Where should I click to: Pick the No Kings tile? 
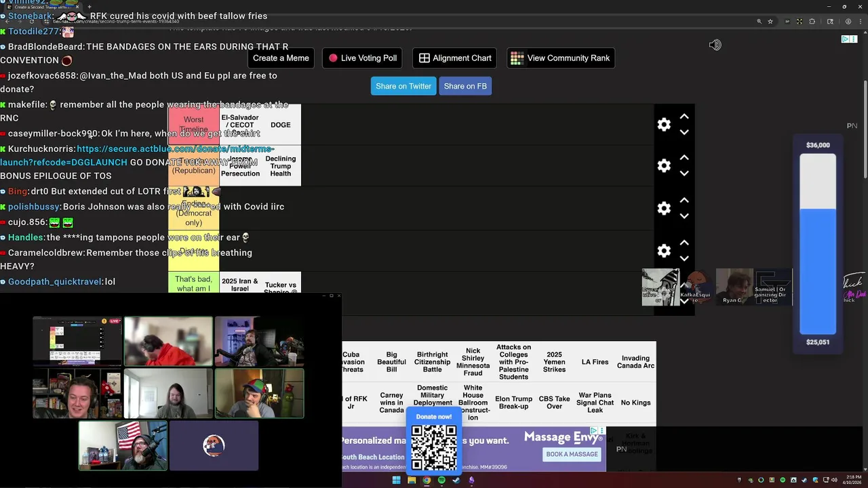[x=635, y=403]
